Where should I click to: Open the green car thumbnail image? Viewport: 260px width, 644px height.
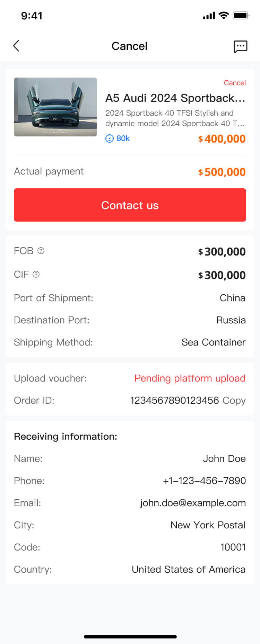click(x=55, y=107)
